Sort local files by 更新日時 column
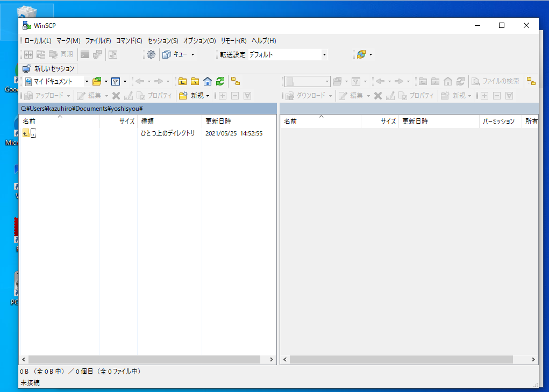Image resolution: width=549 pixels, height=392 pixels. (x=218, y=122)
